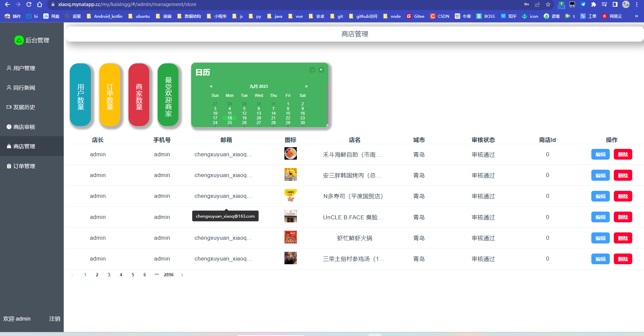Open node bookmark folder
The width and height of the screenshot is (644, 336).
tap(392, 16)
